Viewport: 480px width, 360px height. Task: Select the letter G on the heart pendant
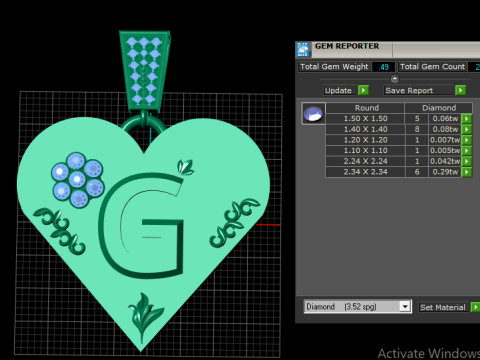tap(142, 227)
